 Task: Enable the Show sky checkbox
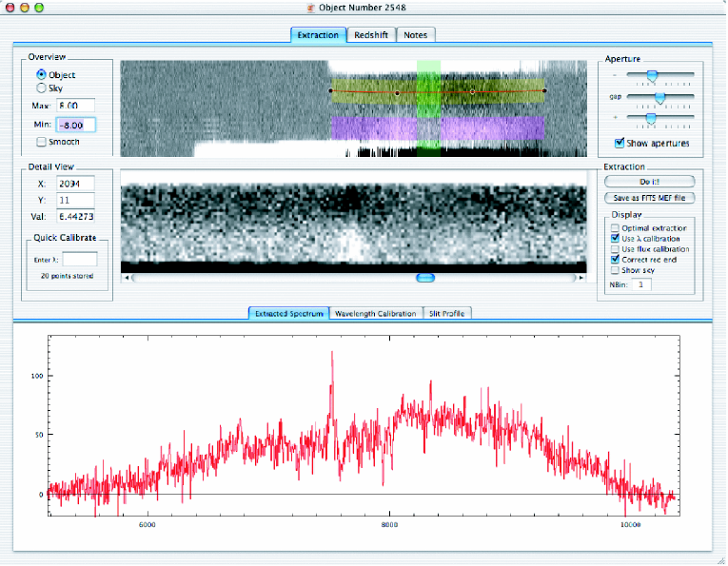coord(614,270)
